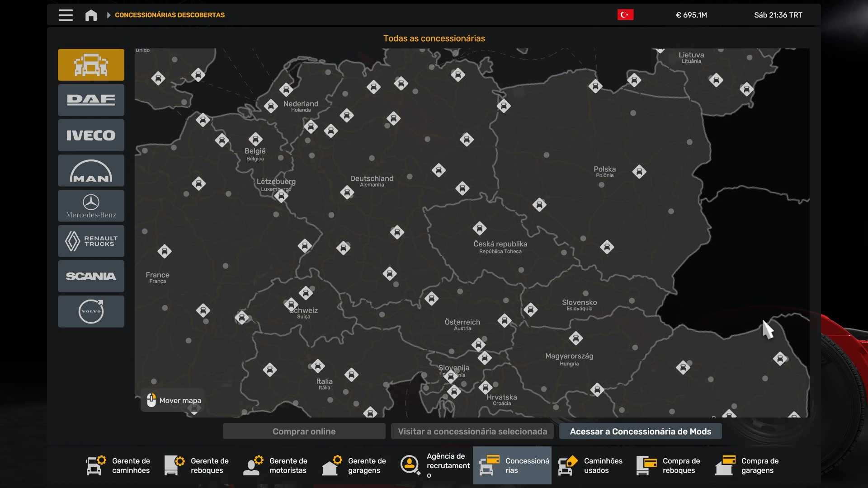Open the hamburger main menu
This screenshot has width=868, height=488.
click(x=66, y=15)
